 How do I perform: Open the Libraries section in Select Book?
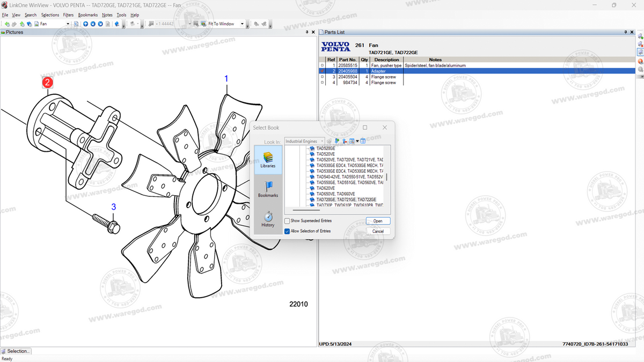coord(268,159)
